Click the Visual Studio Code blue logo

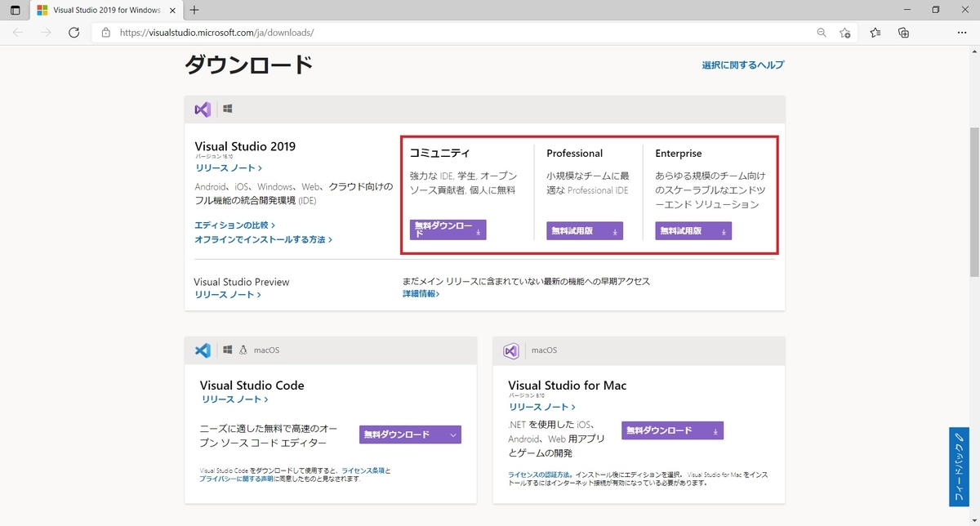203,350
